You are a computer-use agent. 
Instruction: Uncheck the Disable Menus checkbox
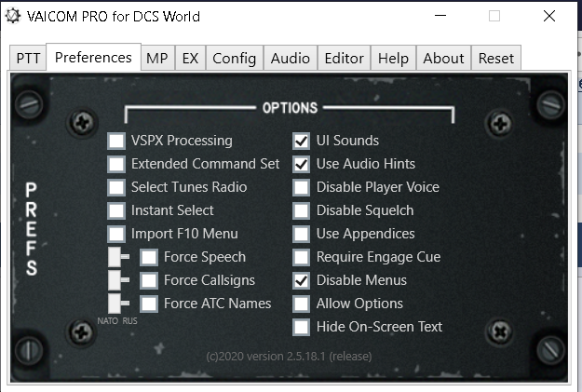[x=301, y=280]
